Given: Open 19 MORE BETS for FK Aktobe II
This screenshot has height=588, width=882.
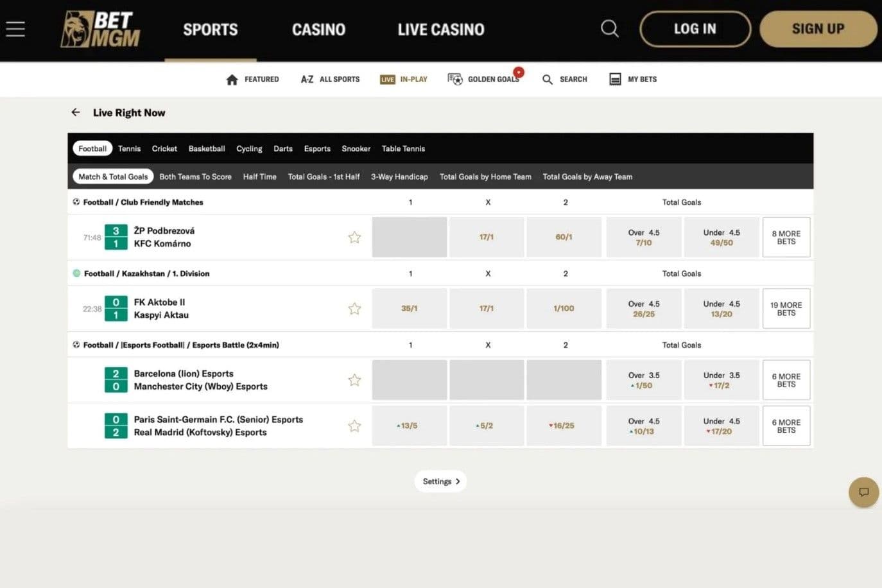Looking at the screenshot, I should [786, 309].
